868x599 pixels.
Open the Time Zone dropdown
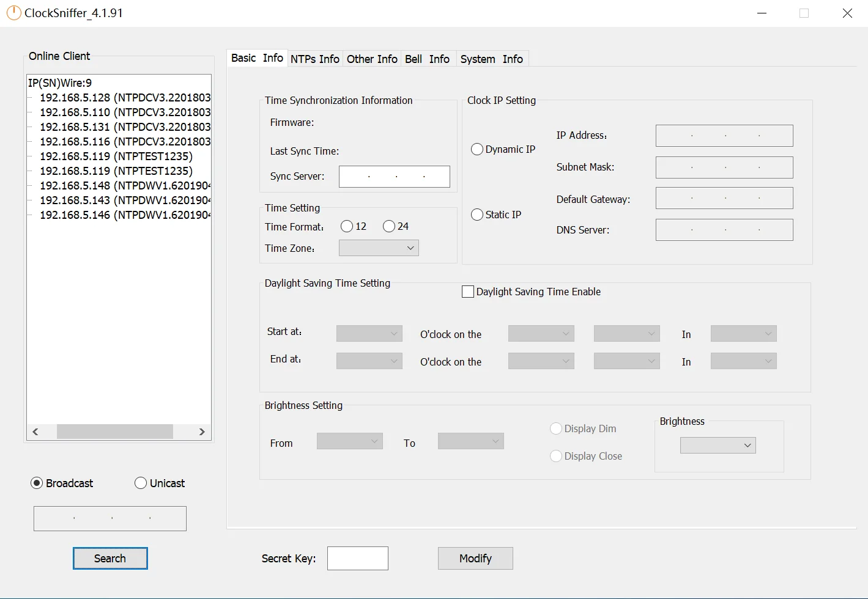[379, 248]
